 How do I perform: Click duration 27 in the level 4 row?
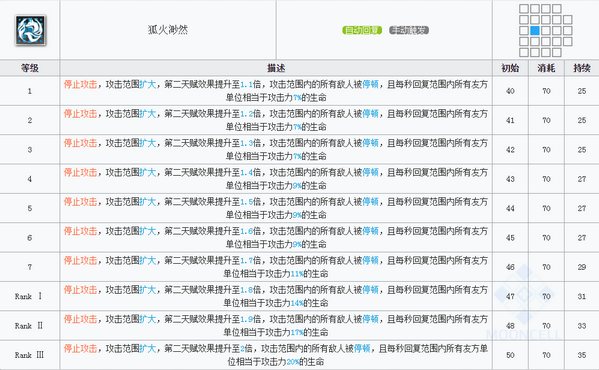(x=582, y=179)
